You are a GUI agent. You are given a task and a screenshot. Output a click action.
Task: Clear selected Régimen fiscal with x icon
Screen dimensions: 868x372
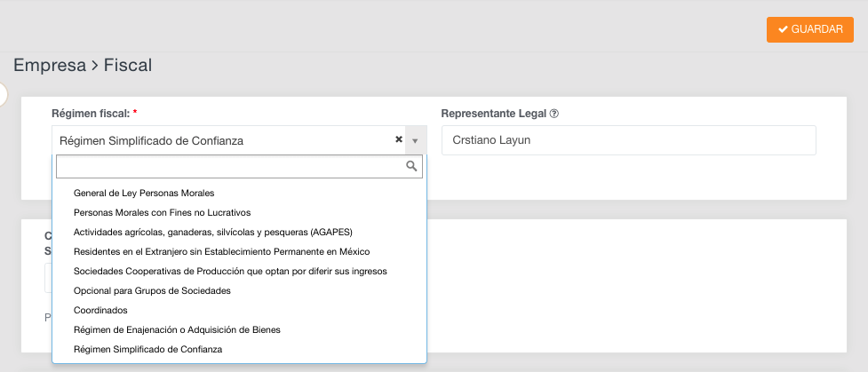click(x=399, y=139)
